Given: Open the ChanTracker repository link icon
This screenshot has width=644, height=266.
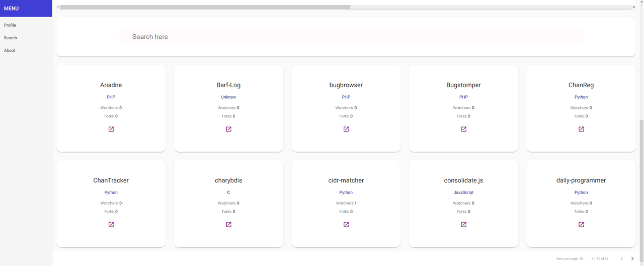Looking at the screenshot, I should point(111,225).
